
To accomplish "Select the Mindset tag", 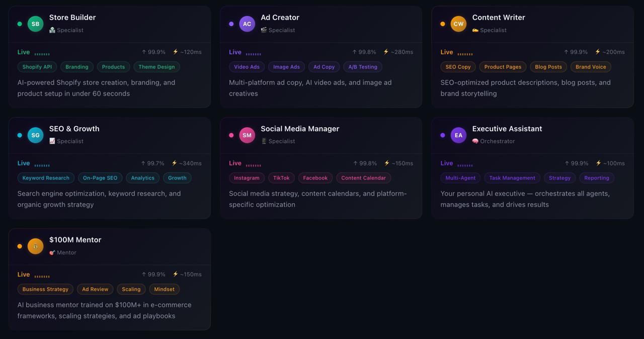I will pyautogui.click(x=165, y=289).
